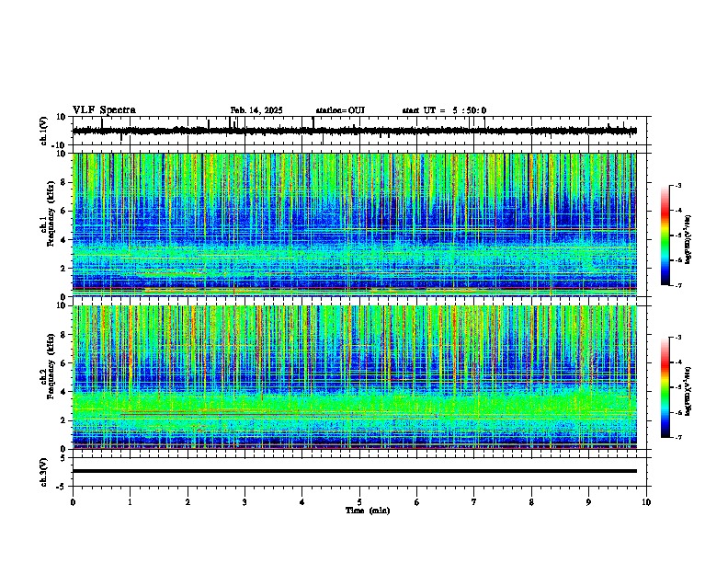Click the "start UT = 5 : 50: 0" text
The image size is (728, 563).
[x=444, y=110]
